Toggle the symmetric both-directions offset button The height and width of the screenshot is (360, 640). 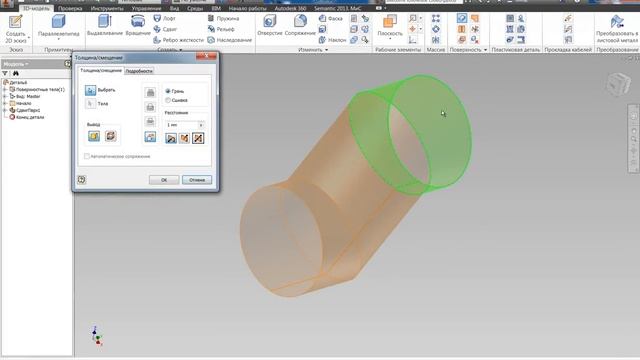coord(198,138)
